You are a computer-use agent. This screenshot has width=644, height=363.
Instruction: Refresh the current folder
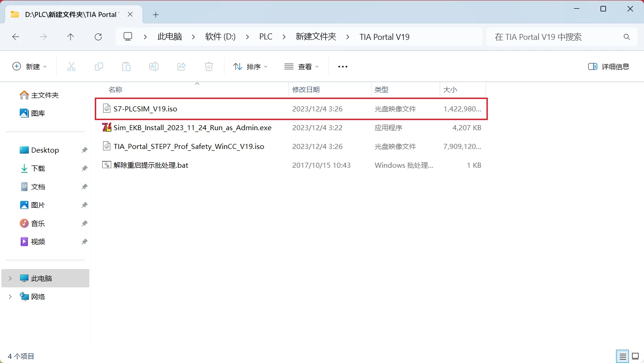coord(98,37)
